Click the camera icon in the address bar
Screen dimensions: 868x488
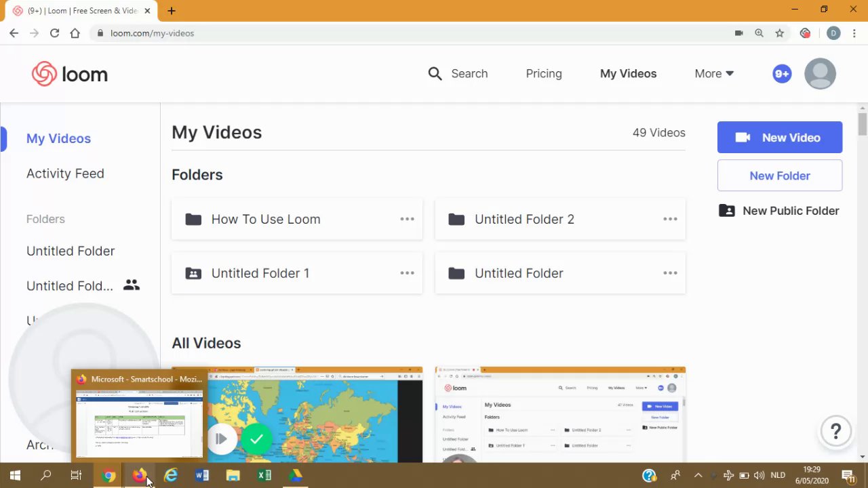tap(739, 33)
